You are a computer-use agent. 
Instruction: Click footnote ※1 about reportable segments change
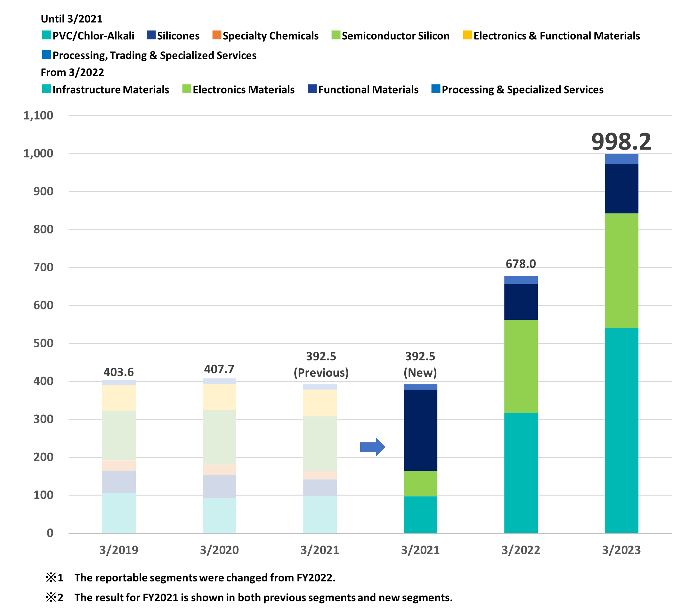tap(190, 578)
